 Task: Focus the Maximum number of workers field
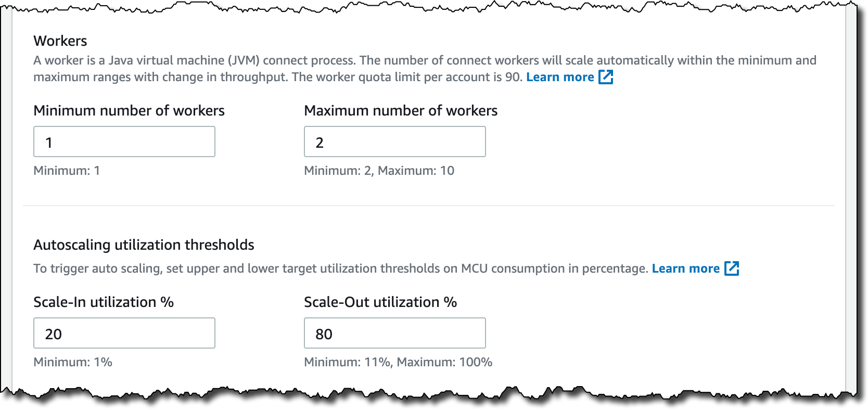coord(394,142)
